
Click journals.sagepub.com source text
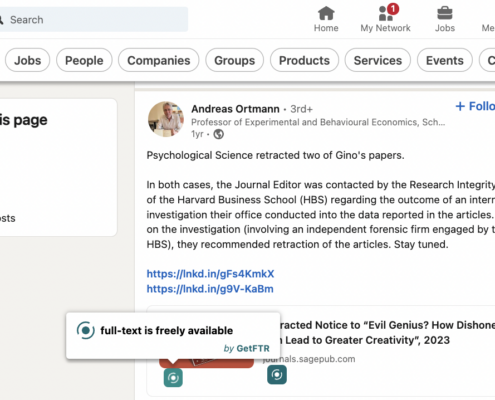click(x=309, y=359)
